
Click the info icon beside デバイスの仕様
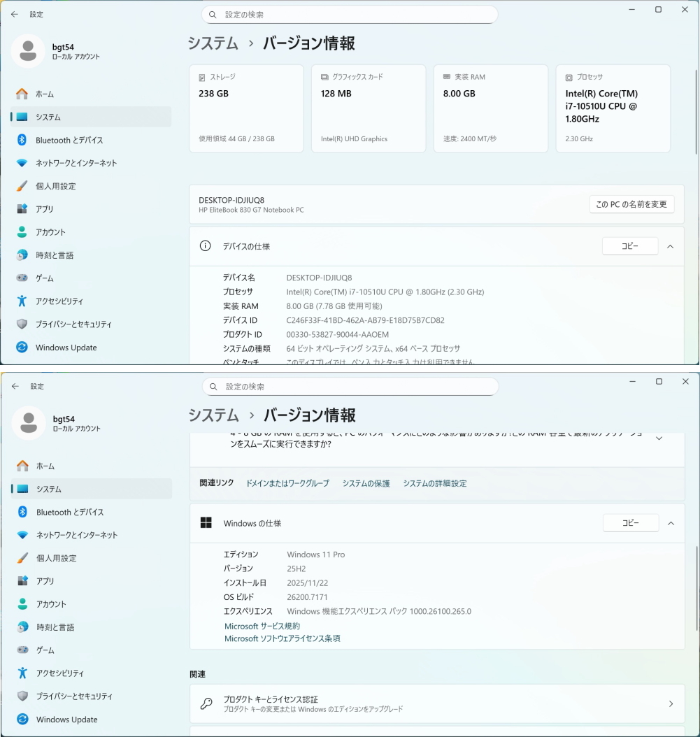click(x=206, y=246)
